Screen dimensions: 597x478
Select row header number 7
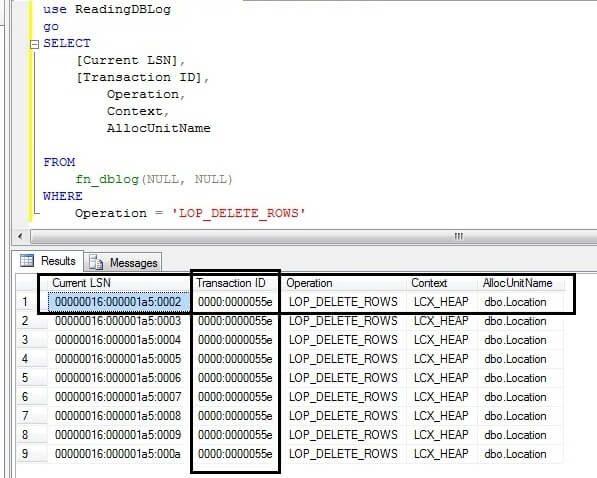tap(32, 416)
